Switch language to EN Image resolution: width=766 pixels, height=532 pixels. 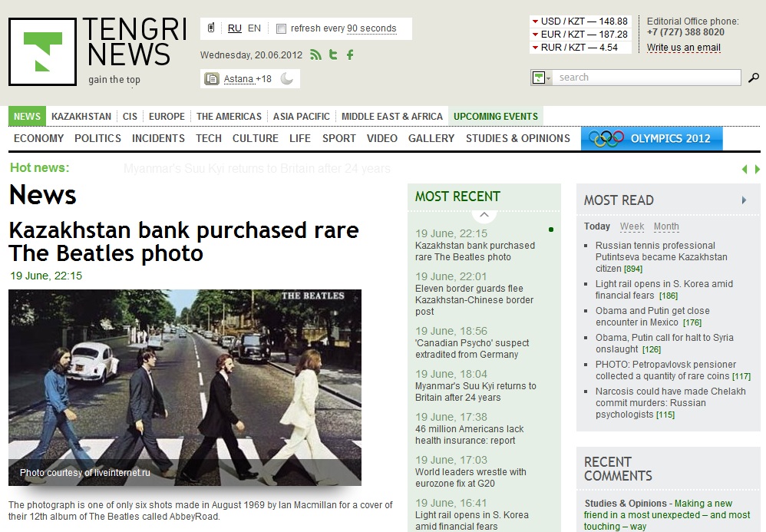254,28
